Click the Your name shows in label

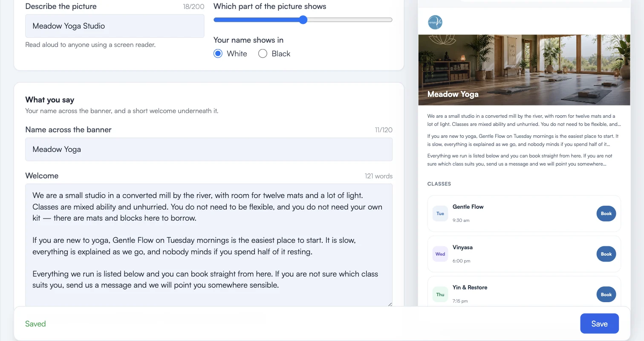[248, 40]
